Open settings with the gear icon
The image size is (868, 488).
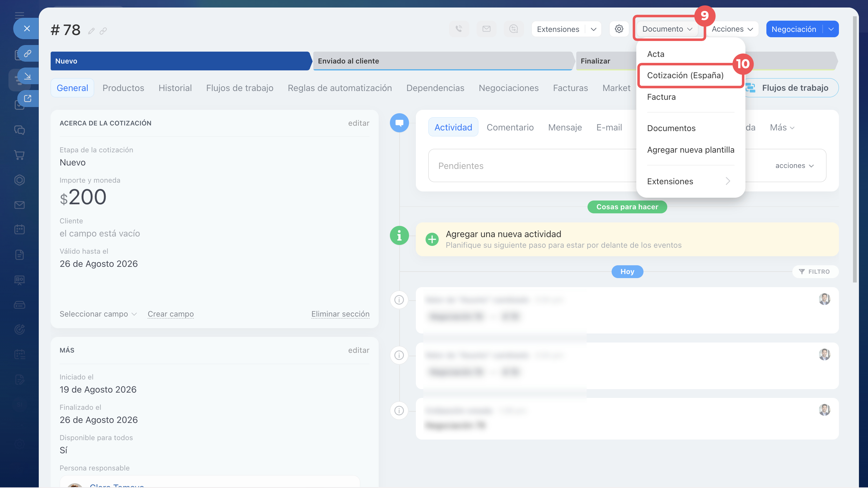[x=619, y=29]
